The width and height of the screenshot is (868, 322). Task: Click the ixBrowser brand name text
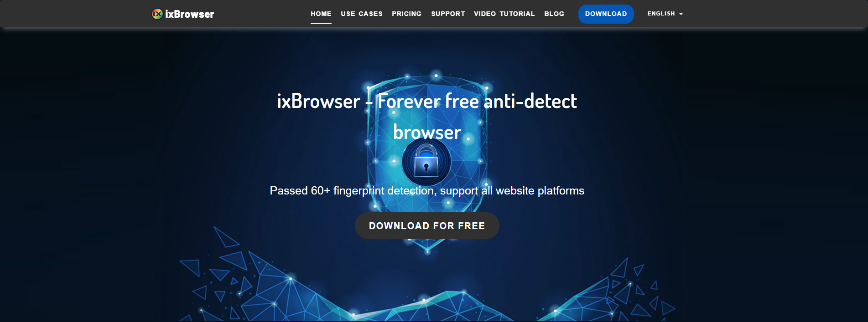(189, 14)
